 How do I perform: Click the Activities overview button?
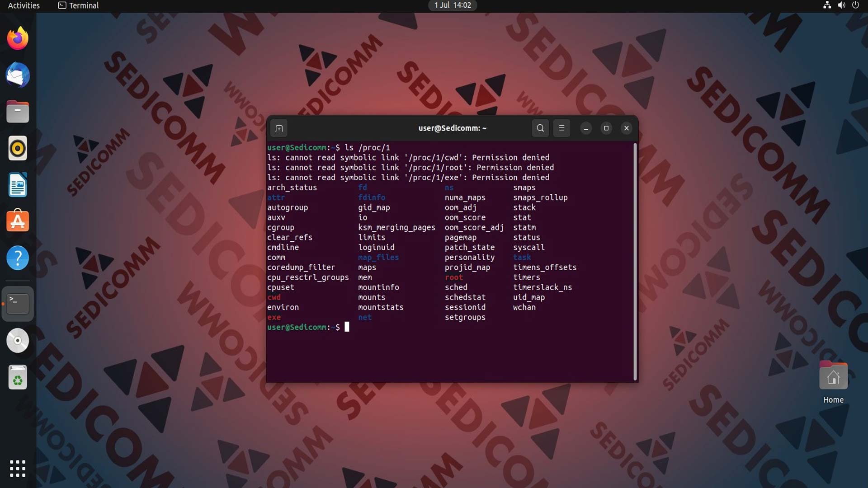tap(24, 5)
